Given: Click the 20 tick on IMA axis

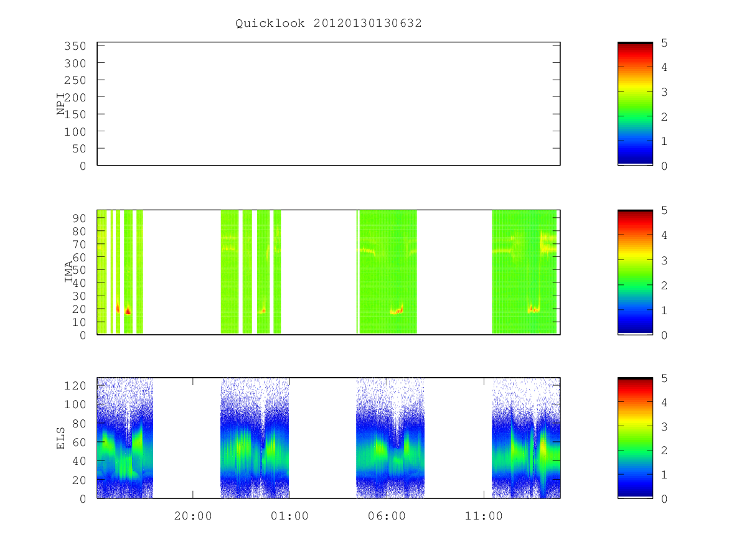Looking at the screenshot, I should coord(80,309).
